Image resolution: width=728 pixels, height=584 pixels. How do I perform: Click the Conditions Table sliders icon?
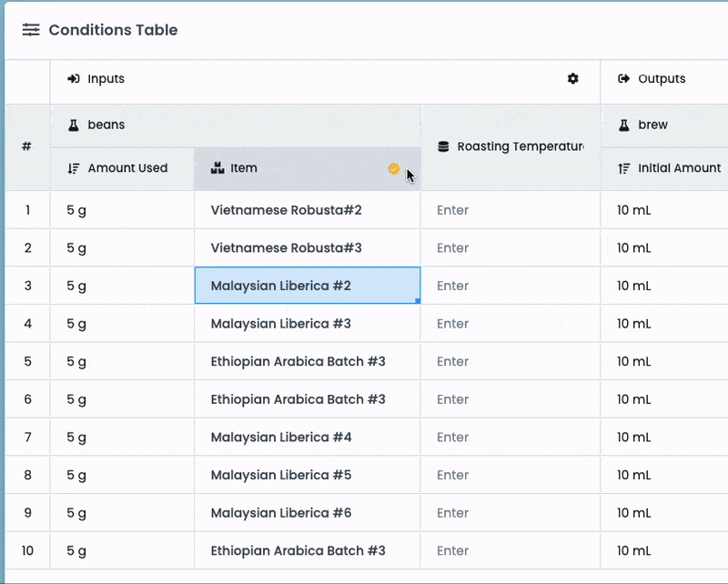coord(31,30)
